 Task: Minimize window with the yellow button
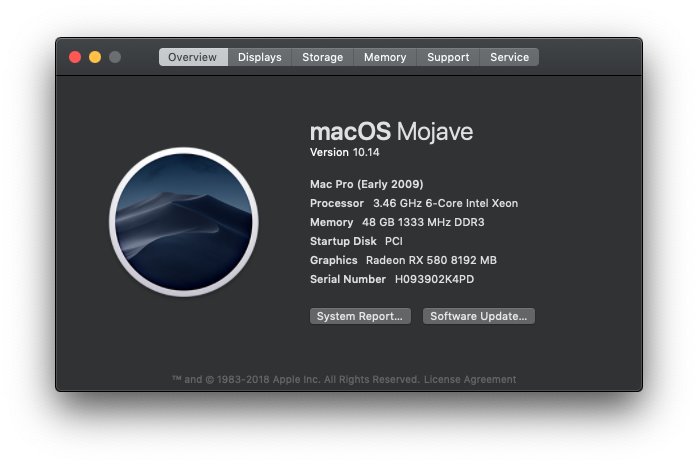pyautogui.click(x=95, y=57)
